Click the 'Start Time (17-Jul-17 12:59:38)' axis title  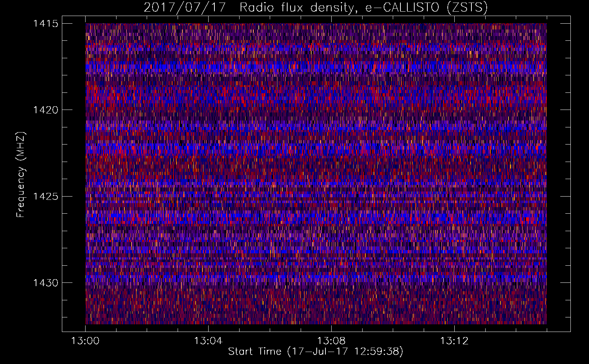pos(316,352)
